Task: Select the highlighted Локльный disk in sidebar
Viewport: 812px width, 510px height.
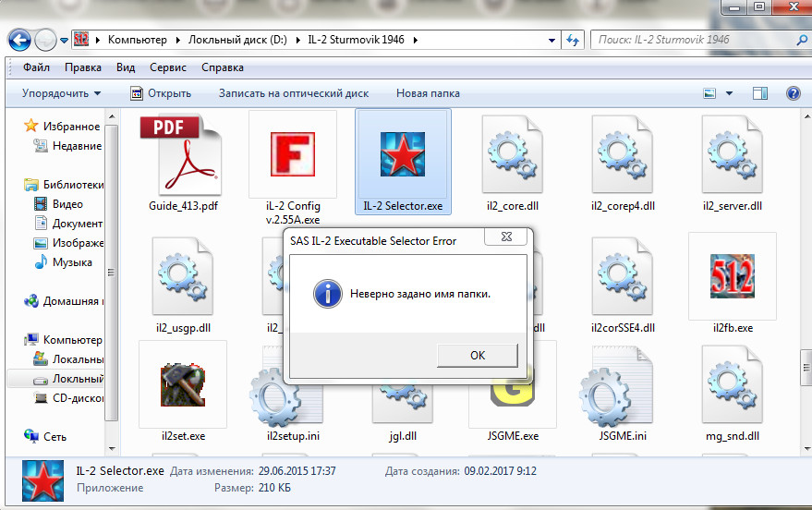Action: click(x=56, y=379)
